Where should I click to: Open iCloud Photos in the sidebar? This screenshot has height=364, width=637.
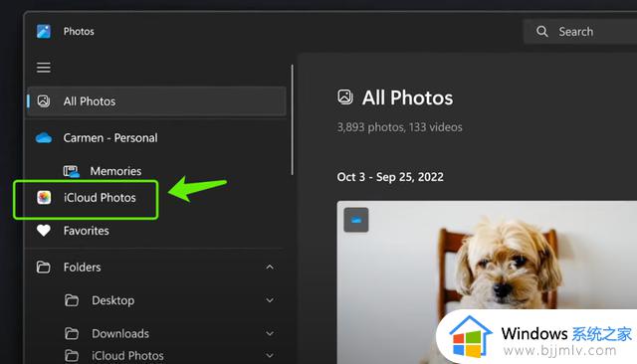(100, 198)
